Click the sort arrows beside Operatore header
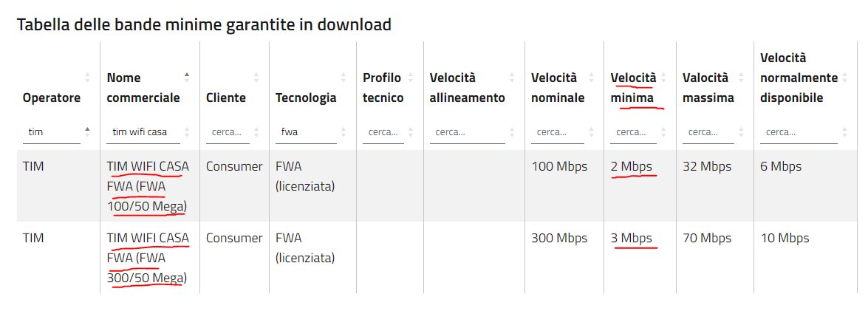 87,78
